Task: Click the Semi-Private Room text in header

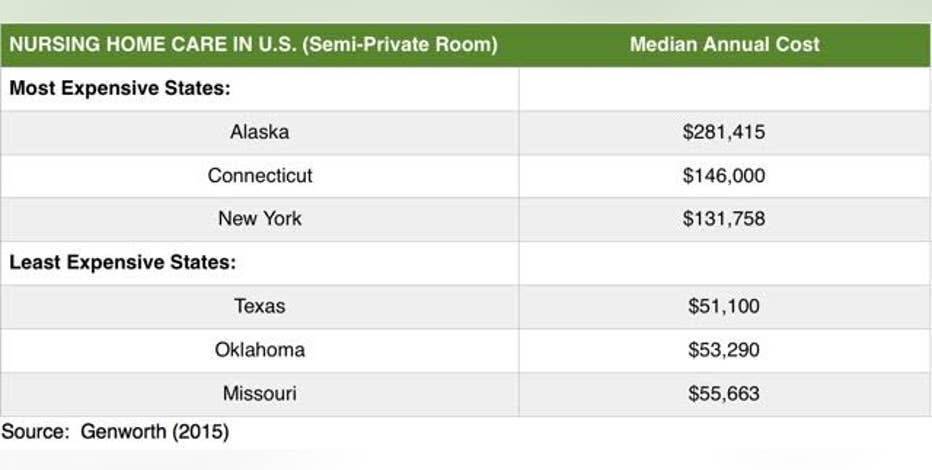Action: [400, 45]
